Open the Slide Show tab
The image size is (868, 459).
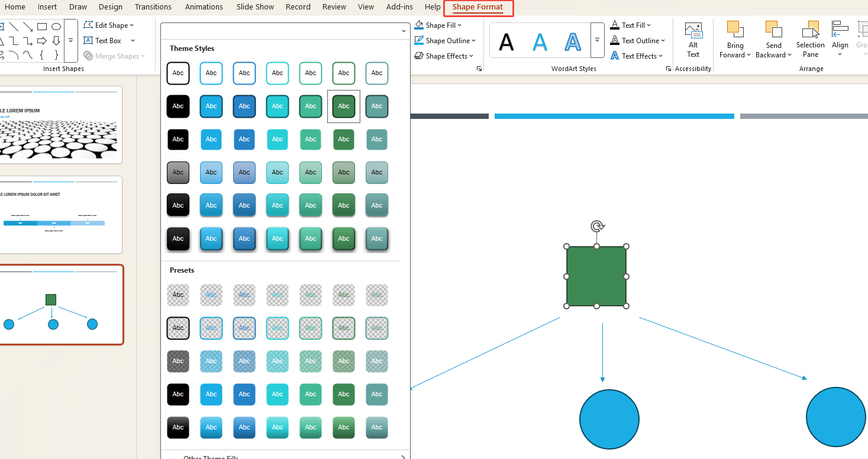click(x=254, y=7)
